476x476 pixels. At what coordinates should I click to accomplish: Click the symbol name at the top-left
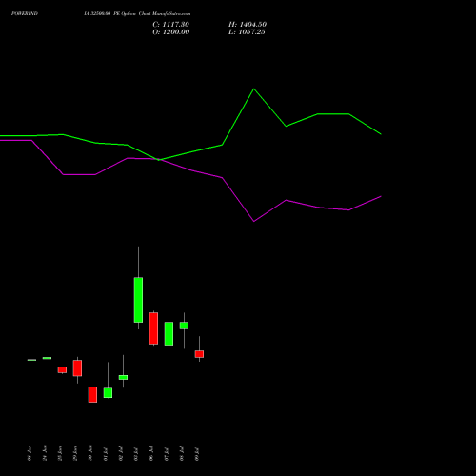click(25, 13)
